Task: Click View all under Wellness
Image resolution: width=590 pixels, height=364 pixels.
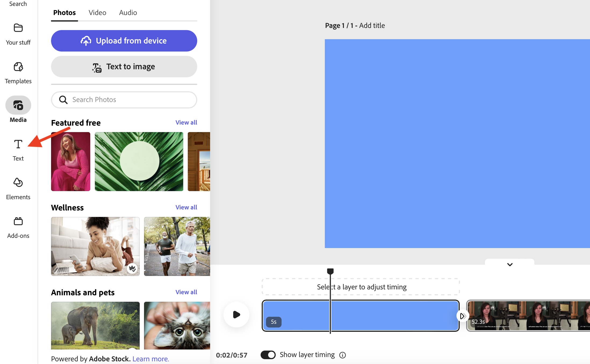Action: pyautogui.click(x=185, y=207)
